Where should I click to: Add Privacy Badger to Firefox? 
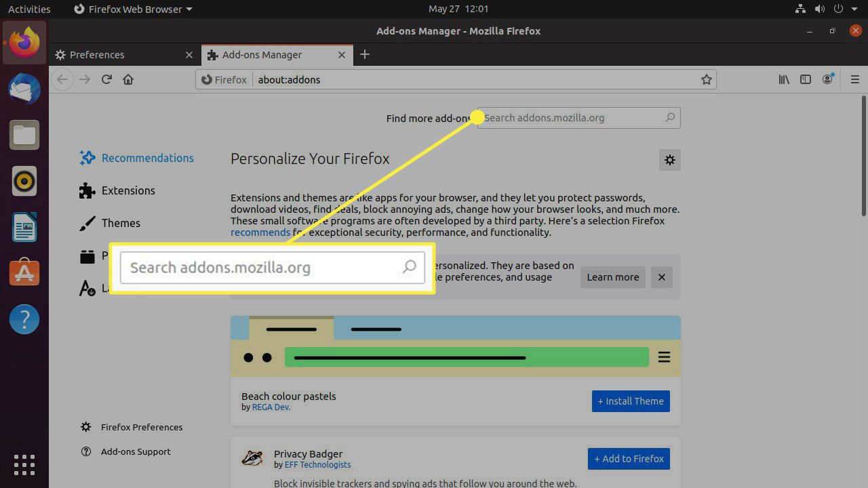629,459
